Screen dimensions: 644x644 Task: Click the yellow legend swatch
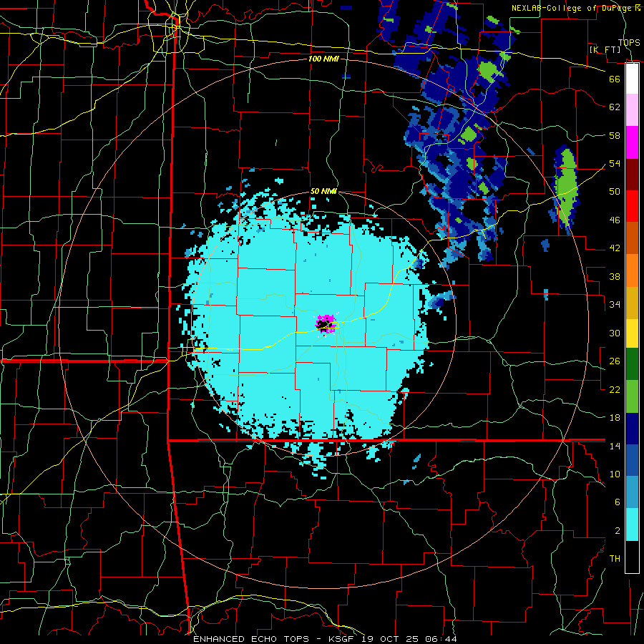coord(632,333)
